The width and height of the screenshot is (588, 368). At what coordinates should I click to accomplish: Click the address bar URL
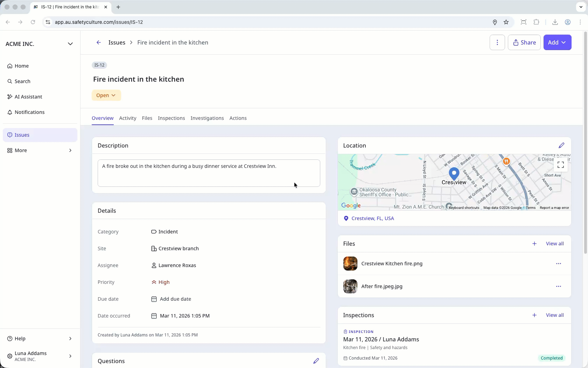(x=99, y=22)
